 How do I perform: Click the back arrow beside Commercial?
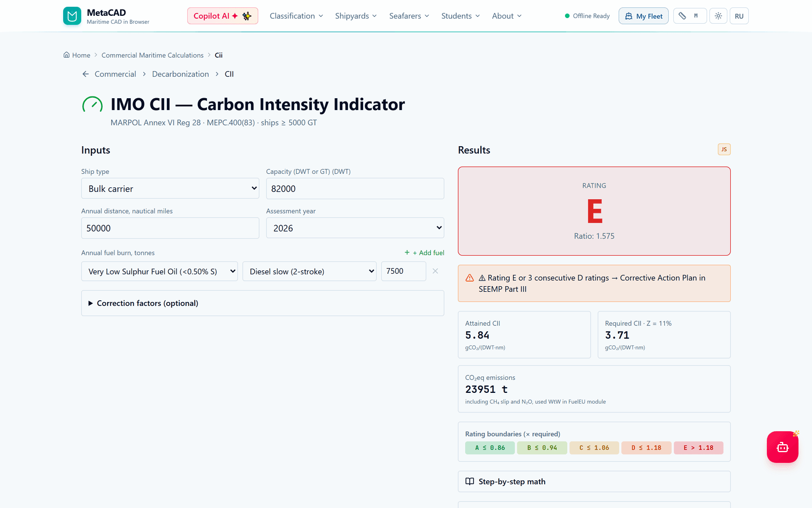[86, 74]
